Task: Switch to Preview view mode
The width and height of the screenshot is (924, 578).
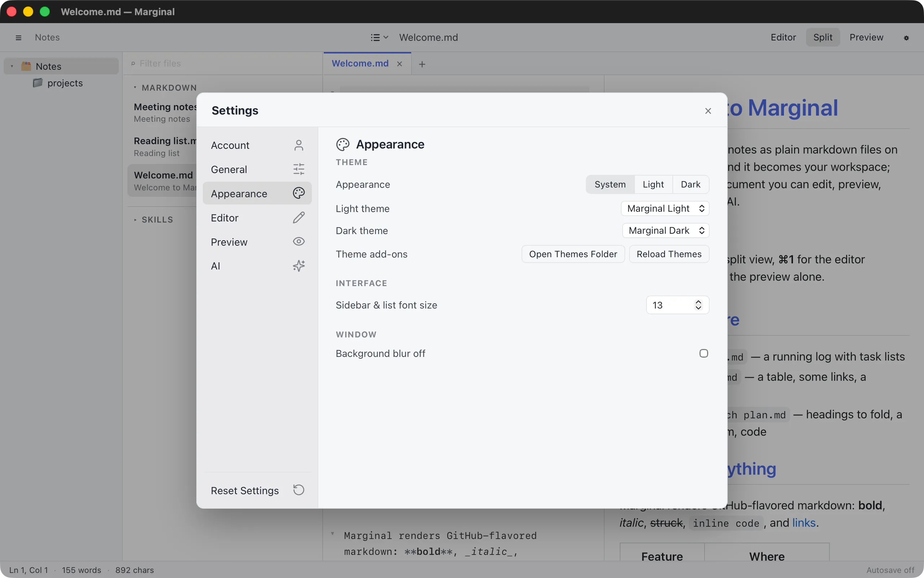Action: (866, 38)
